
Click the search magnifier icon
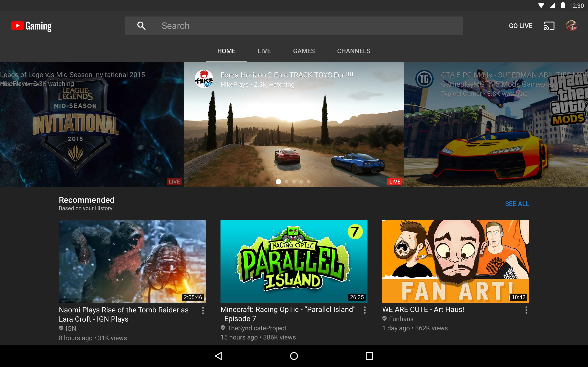pos(142,25)
